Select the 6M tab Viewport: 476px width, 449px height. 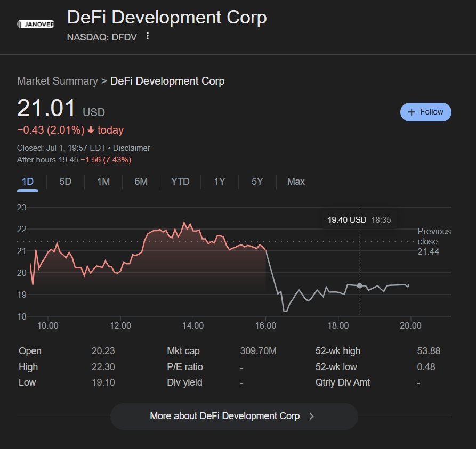(141, 182)
